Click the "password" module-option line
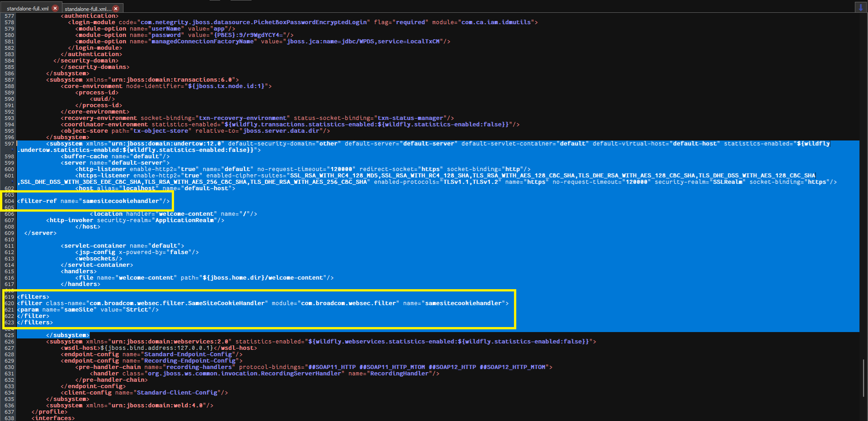The image size is (868, 421). pos(185,35)
